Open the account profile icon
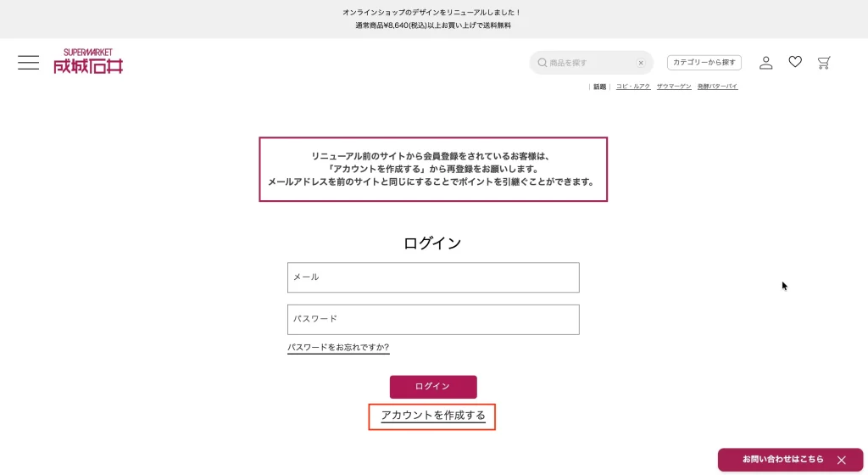Screen dimensions: 868x475 click(765, 63)
